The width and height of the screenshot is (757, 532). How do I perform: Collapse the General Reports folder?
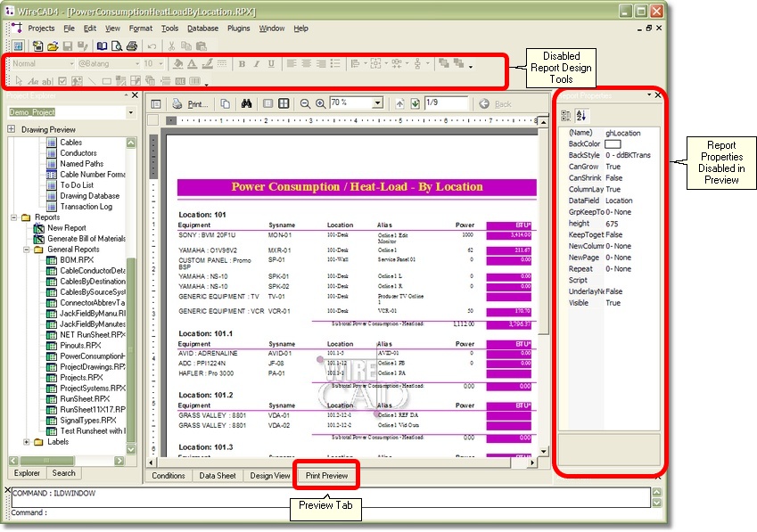[x=27, y=250]
